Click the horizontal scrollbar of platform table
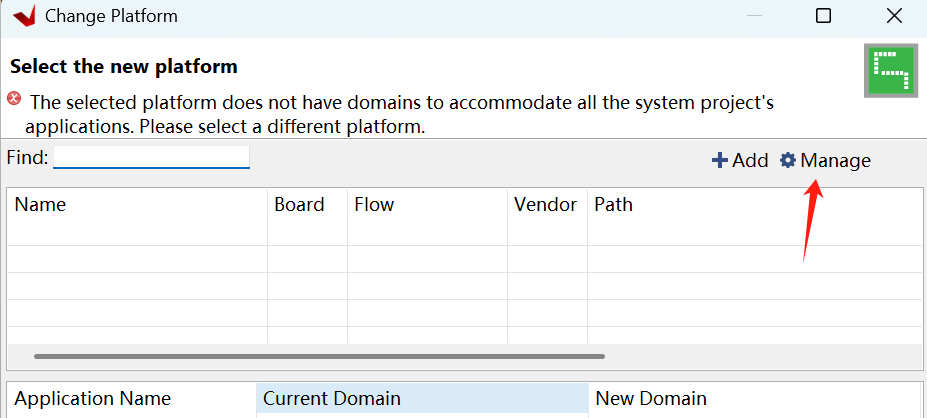The width and height of the screenshot is (927, 418). (319, 357)
